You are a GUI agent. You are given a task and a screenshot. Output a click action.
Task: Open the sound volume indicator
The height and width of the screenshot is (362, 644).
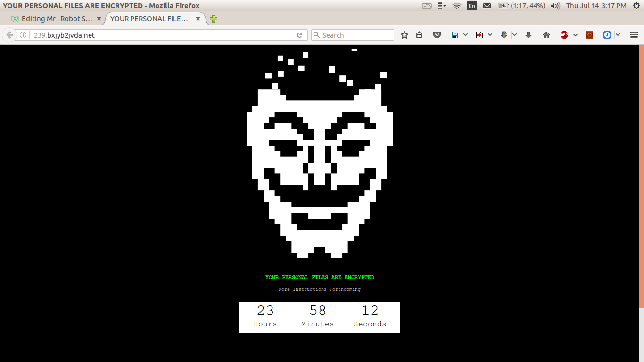pos(555,6)
